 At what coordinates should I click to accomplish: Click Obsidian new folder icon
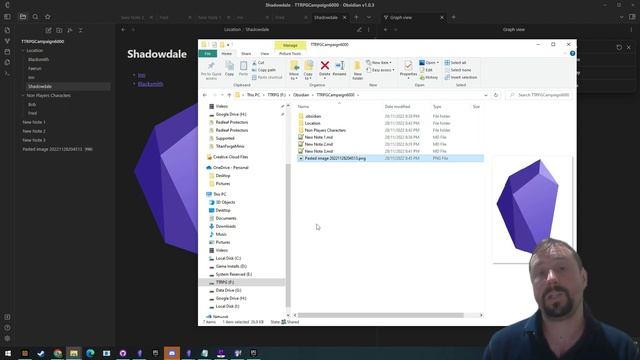click(59, 30)
